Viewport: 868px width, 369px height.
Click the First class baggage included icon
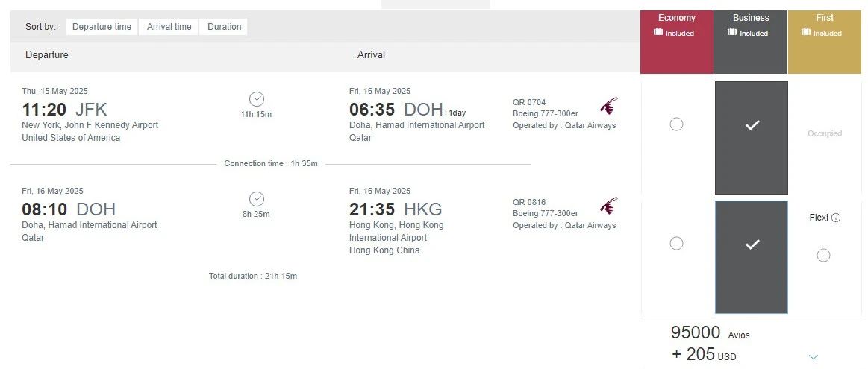pyautogui.click(x=805, y=32)
